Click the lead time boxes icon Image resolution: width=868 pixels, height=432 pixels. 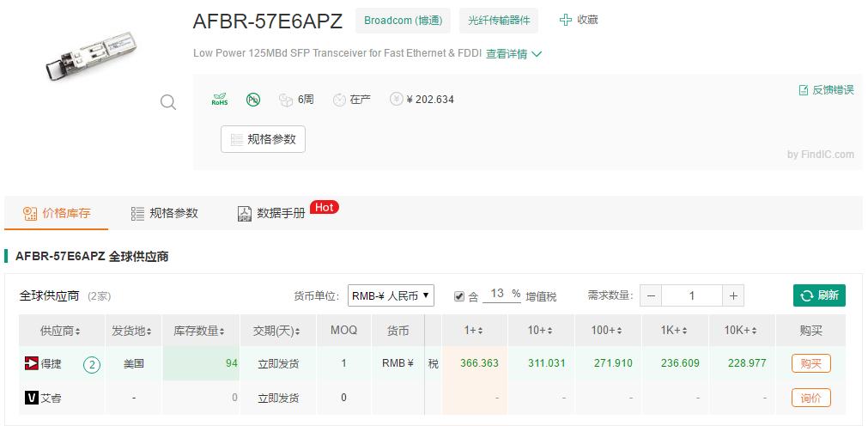point(286,100)
